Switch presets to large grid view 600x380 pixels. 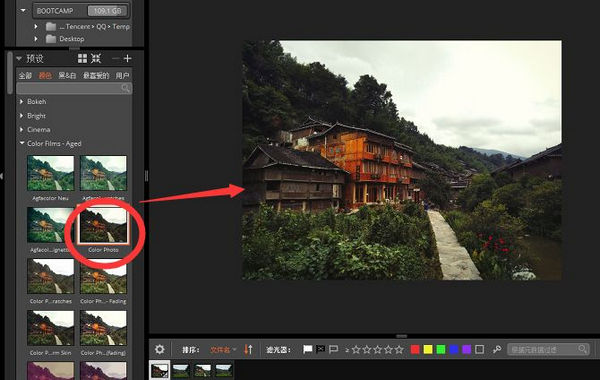(82, 58)
